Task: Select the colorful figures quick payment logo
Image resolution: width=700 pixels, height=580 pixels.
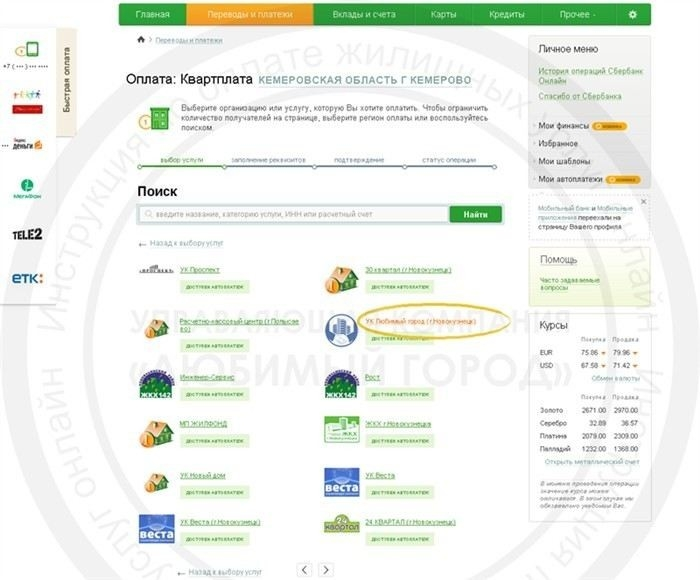Action: click(27, 101)
